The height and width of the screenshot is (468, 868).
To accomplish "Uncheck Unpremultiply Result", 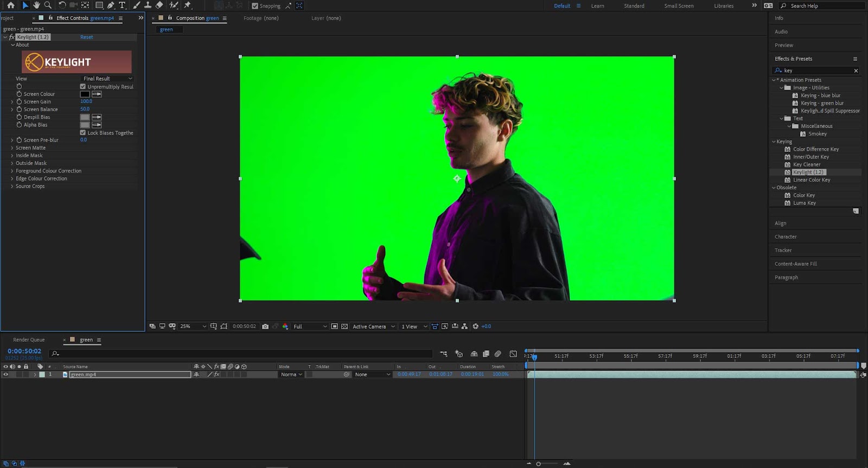I will tap(83, 87).
